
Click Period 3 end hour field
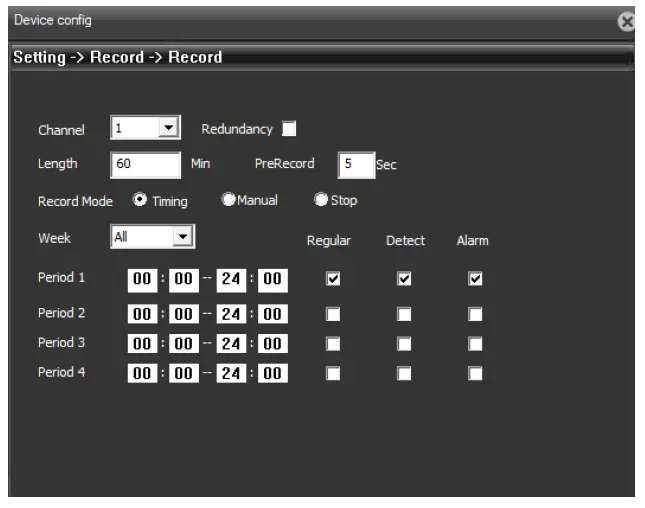231,344
